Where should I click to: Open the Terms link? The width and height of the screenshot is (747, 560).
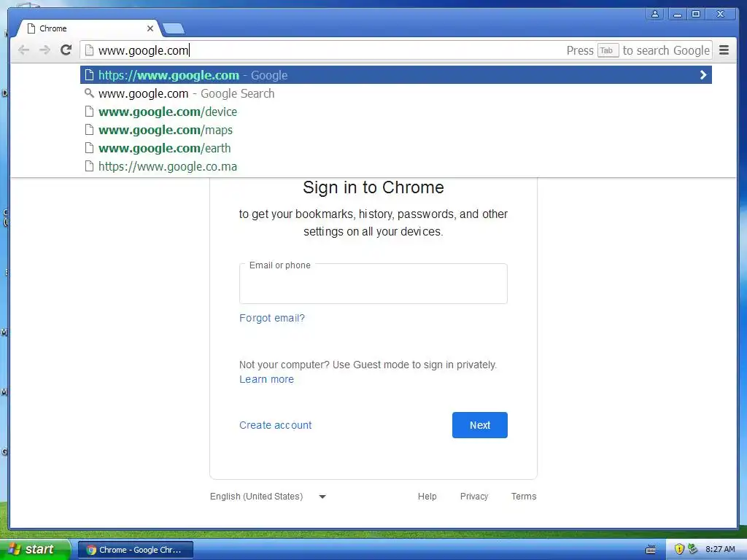coord(524,496)
